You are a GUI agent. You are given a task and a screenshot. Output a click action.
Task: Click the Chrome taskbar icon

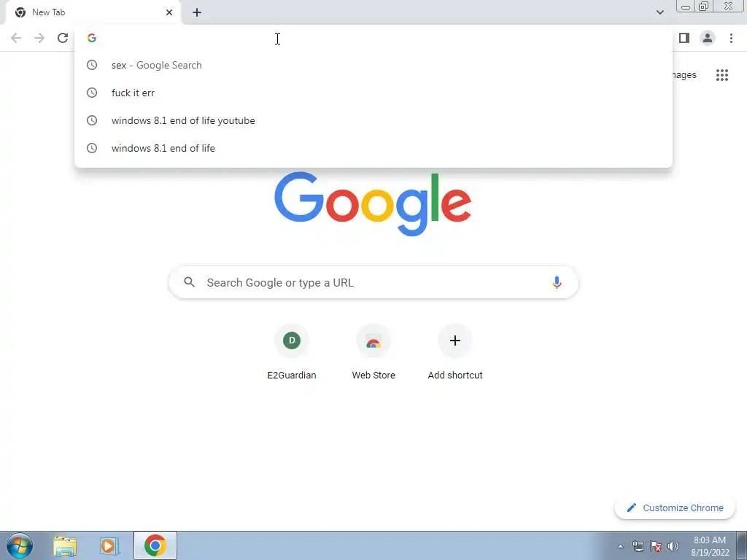(155, 545)
